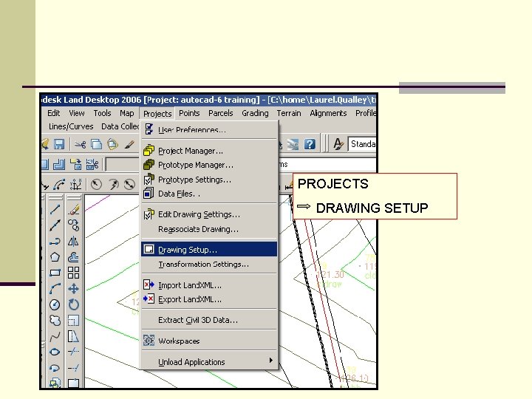
Task: Select the Line draw tool
Action: [55, 209]
